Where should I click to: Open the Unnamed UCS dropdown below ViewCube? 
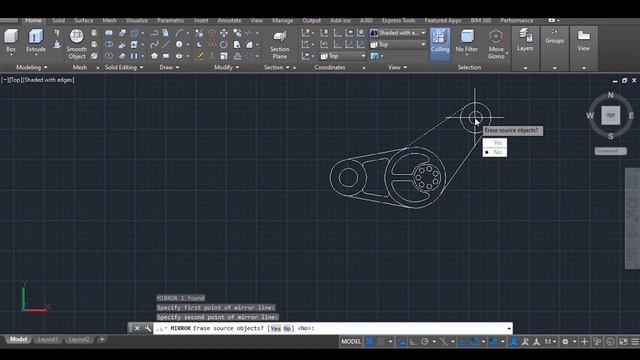611,151
